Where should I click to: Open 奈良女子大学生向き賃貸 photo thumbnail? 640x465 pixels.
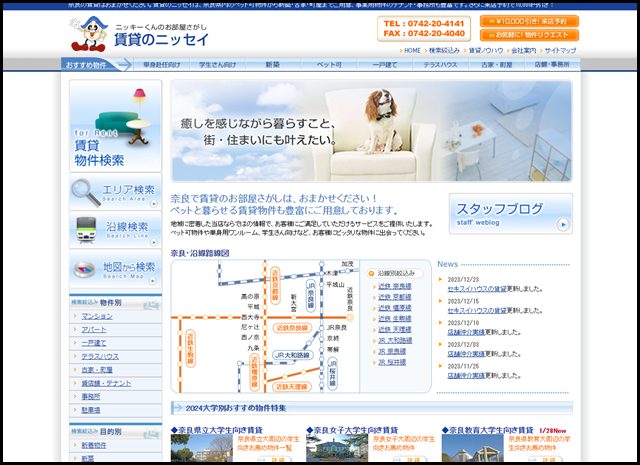[x=337, y=448]
